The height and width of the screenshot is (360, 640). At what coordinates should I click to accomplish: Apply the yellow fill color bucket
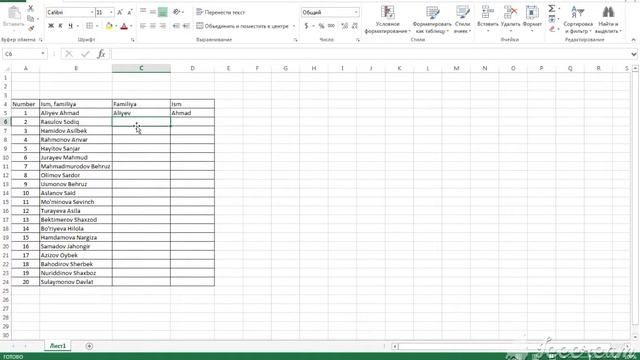109,26
